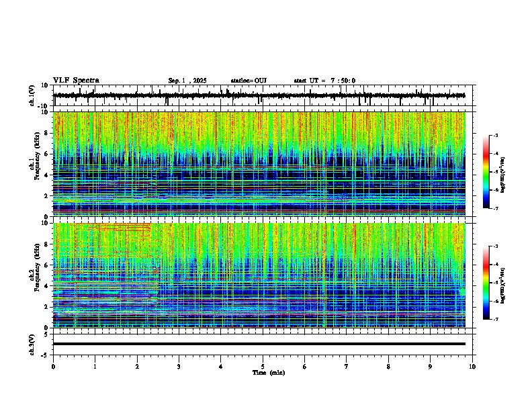Click the '0' tick on the Time axis

pos(53,367)
